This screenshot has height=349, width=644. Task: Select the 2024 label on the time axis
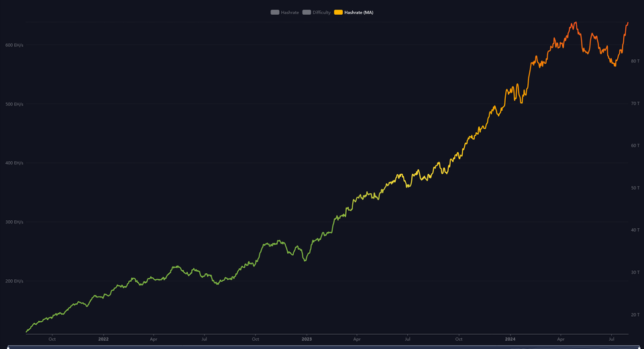point(510,339)
